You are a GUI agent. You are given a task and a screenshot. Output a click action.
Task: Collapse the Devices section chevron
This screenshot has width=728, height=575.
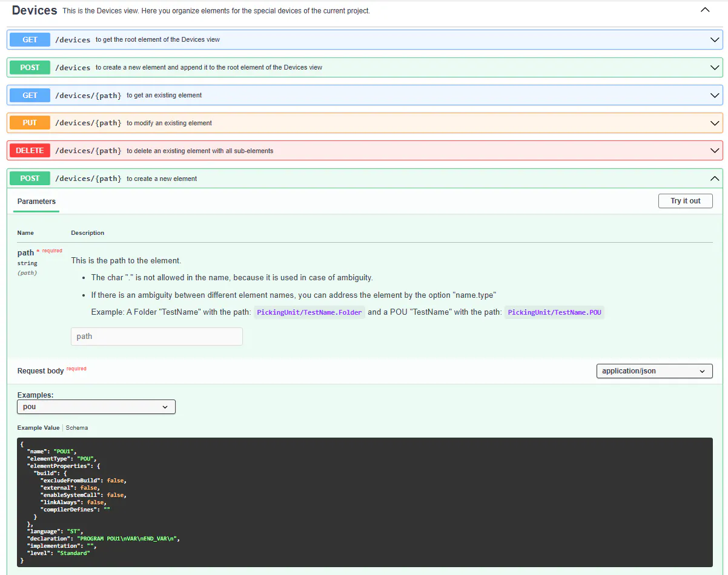point(704,10)
